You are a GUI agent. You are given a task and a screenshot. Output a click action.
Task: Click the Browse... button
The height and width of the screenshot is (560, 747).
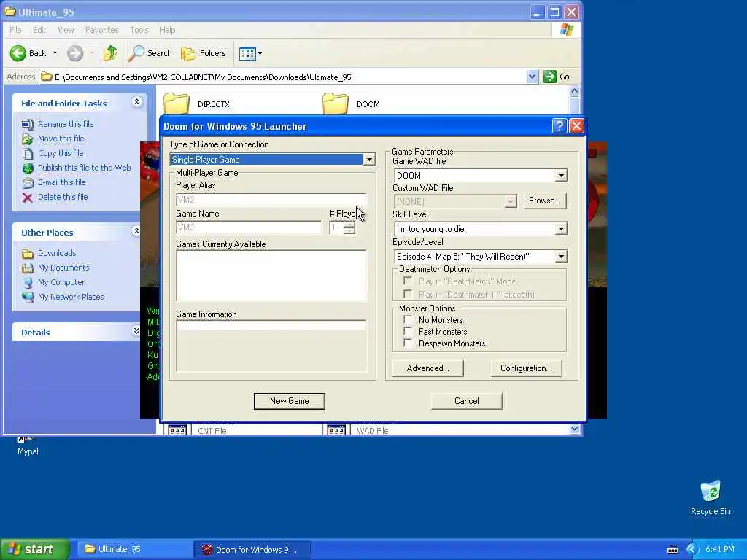pyautogui.click(x=544, y=201)
